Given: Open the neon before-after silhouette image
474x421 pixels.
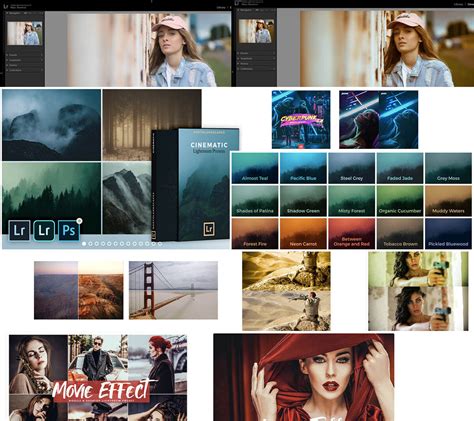Looking at the screenshot, I should 379,119.
